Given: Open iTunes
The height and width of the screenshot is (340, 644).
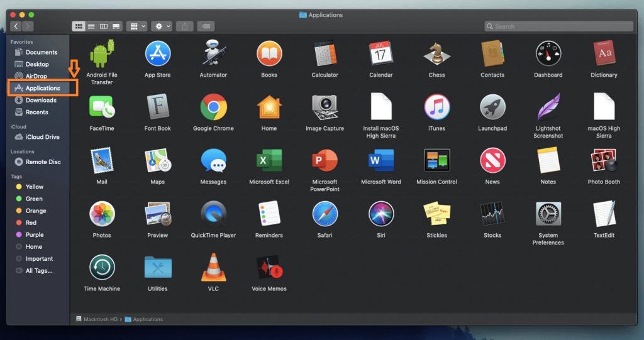Looking at the screenshot, I should pos(436,107).
